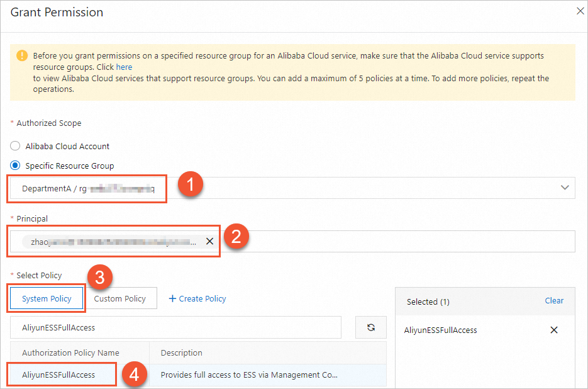Switch to the Custom Policy tab

point(119,298)
